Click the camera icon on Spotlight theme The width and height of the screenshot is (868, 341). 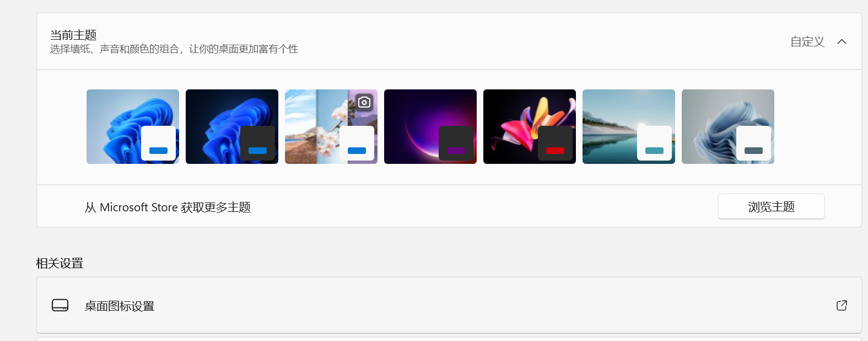pos(364,102)
